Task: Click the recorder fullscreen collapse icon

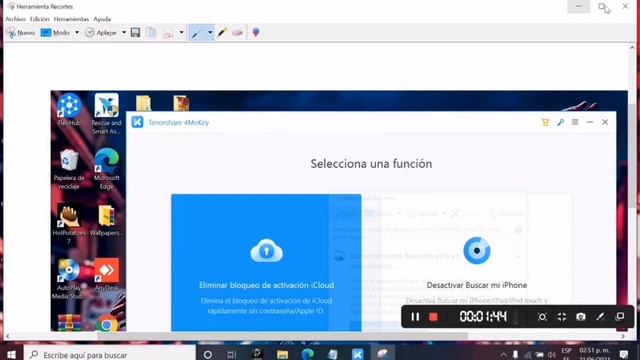Action: 562,317
